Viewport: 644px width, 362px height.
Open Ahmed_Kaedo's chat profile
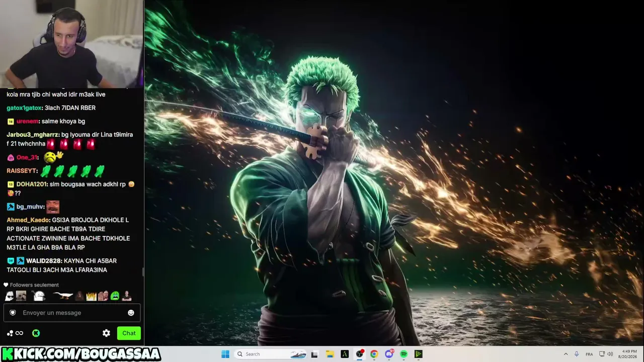pyautogui.click(x=28, y=220)
